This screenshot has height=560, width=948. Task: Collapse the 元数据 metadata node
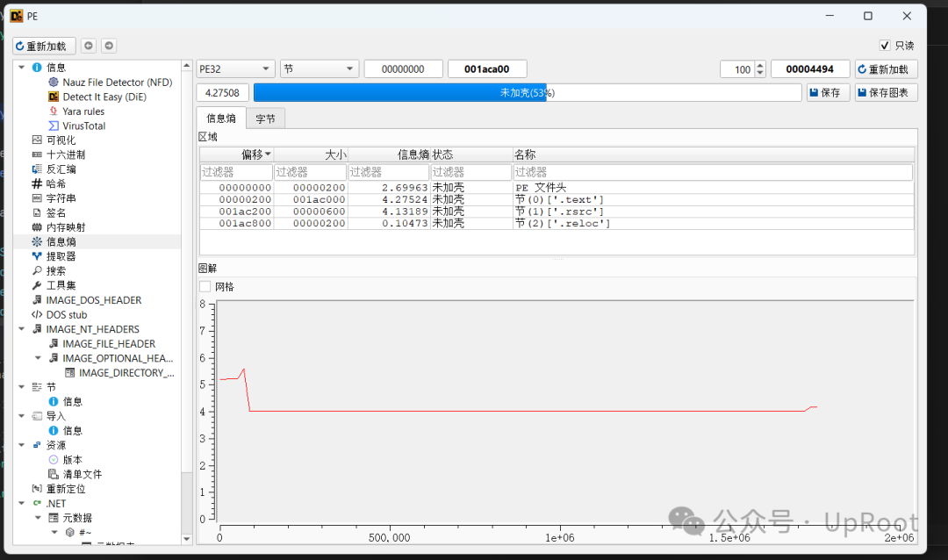pos(38,518)
